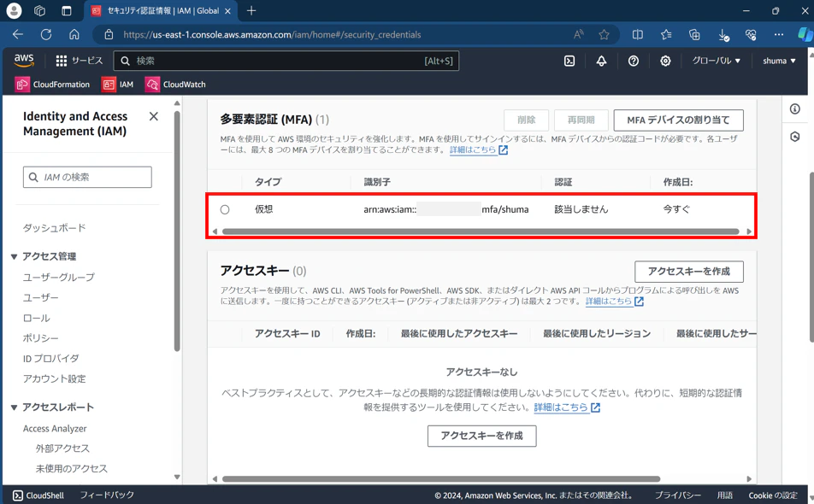Collapse the アクセスレポート section
This screenshot has height=504, width=814.
(14, 407)
